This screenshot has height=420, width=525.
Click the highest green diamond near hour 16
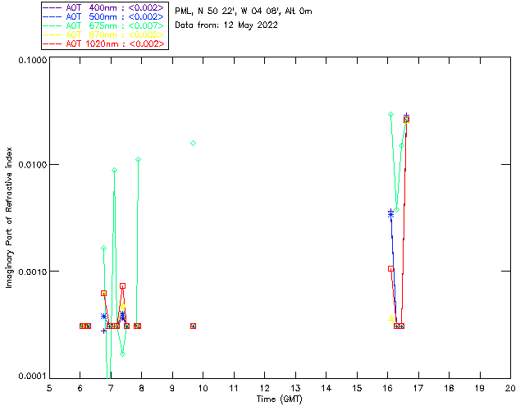point(390,115)
